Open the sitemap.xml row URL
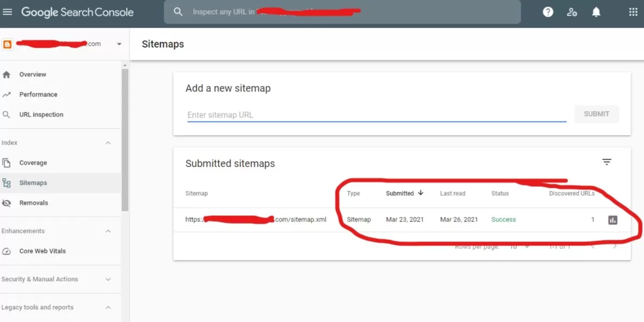 [x=255, y=219]
